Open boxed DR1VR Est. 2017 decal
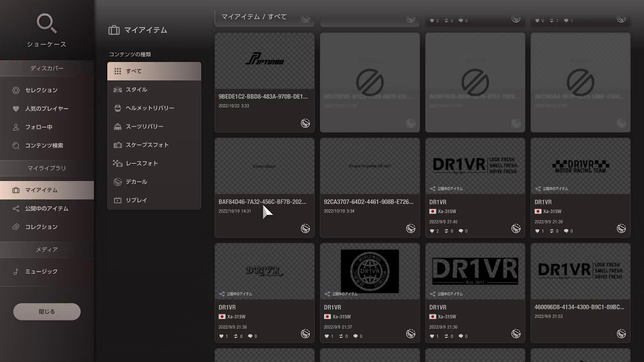 [475, 271]
